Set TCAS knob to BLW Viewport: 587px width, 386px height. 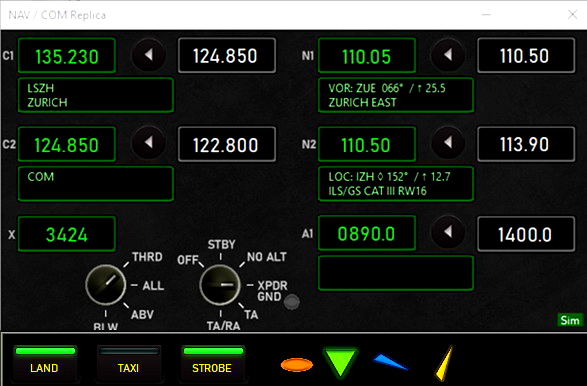(x=106, y=326)
